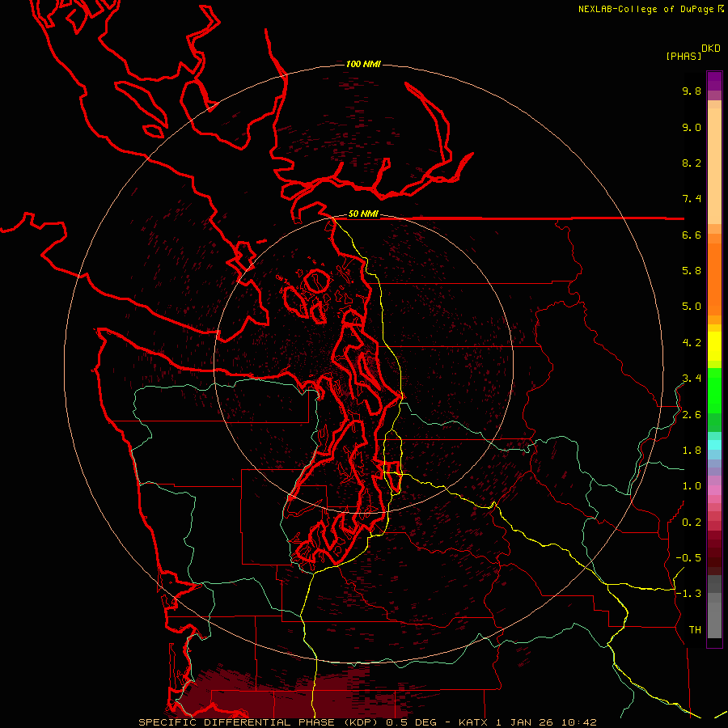Image resolution: width=728 pixels, height=728 pixels.
Task: Select the 6.6 legend value
Action: (692, 235)
